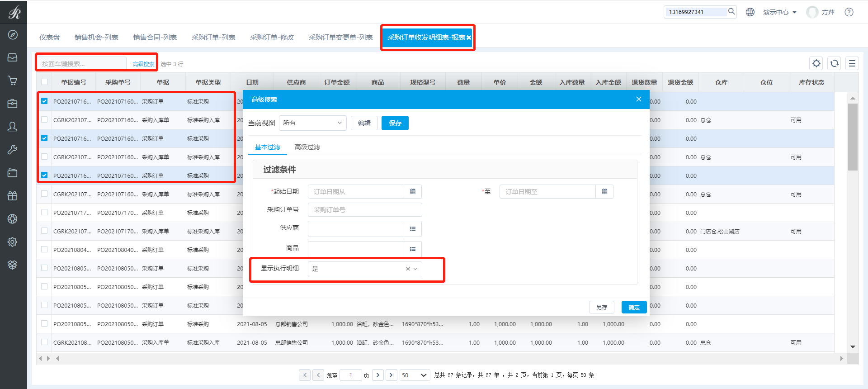Check the PO20210804 采购订单 row checkbox

(44, 250)
